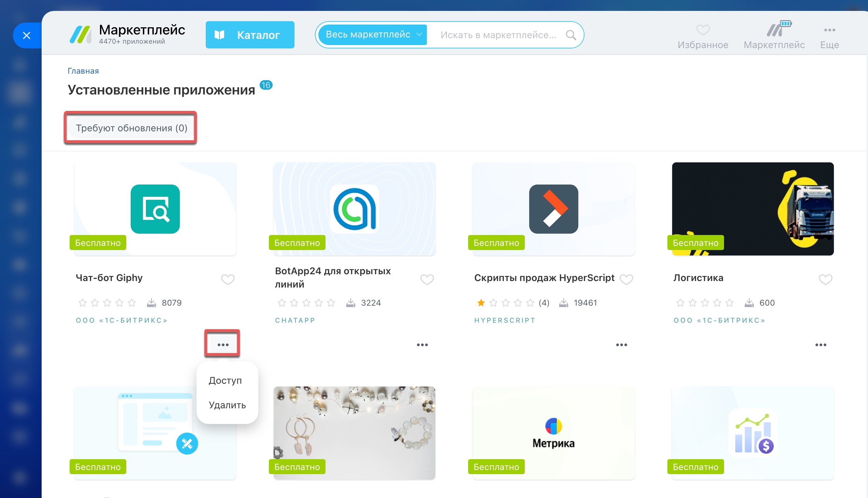This screenshot has height=498, width=868.
Task: Click the Требуют обновления (0) filter
Action: pos(131,128)
